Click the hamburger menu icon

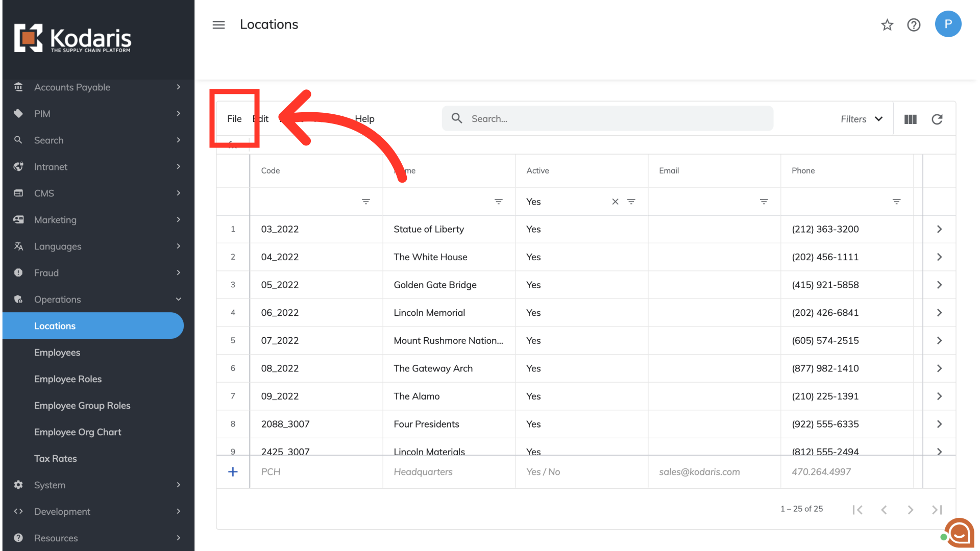click(x=218, y=25)
